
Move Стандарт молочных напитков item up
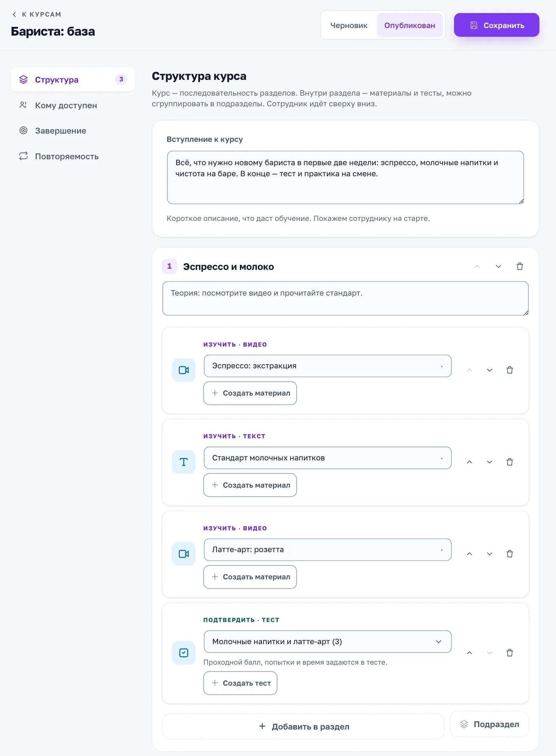[x=469, y=462]
